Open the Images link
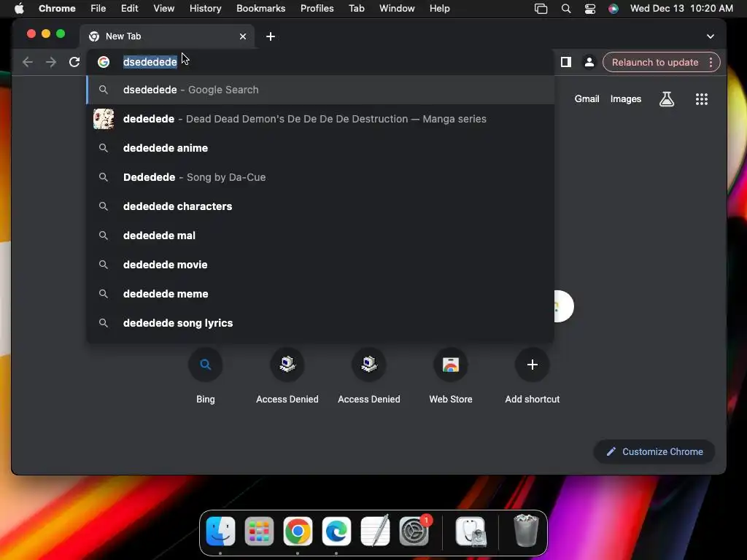The width and height of the screenshot is (747, 560). [625, 99]
